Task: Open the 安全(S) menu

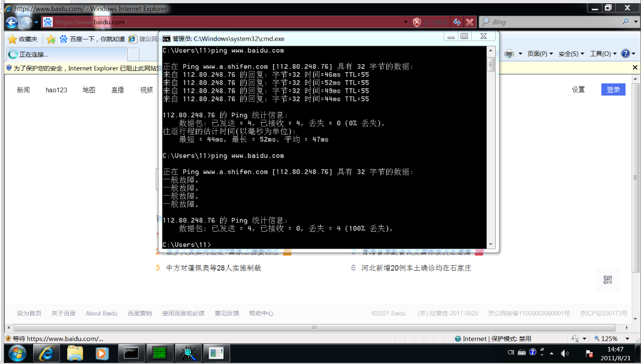Action: 572,54
